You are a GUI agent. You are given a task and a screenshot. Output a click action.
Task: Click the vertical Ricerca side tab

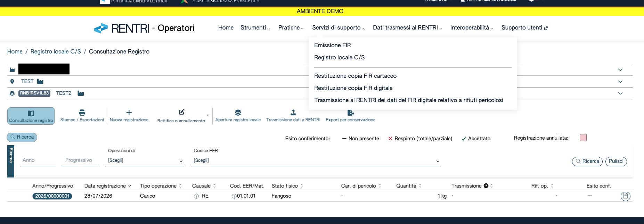(11, 161)
